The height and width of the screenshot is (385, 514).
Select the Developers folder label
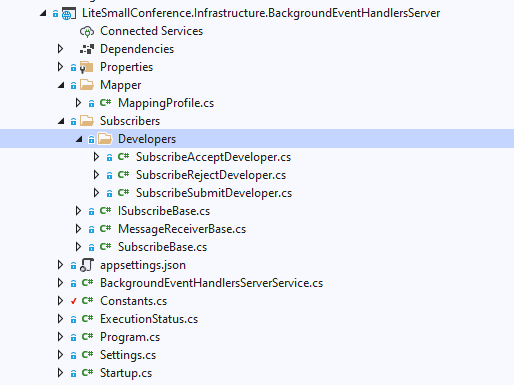click(147, 139)
